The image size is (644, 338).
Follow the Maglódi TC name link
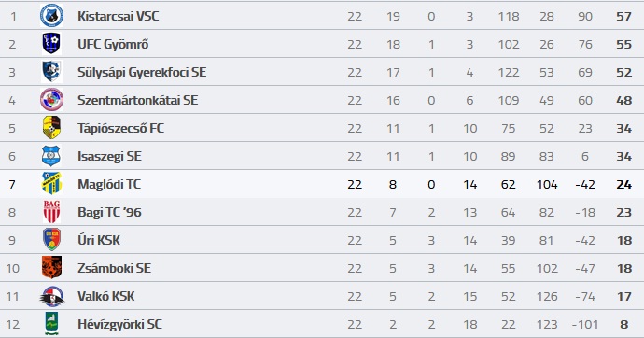pos(109,184)
